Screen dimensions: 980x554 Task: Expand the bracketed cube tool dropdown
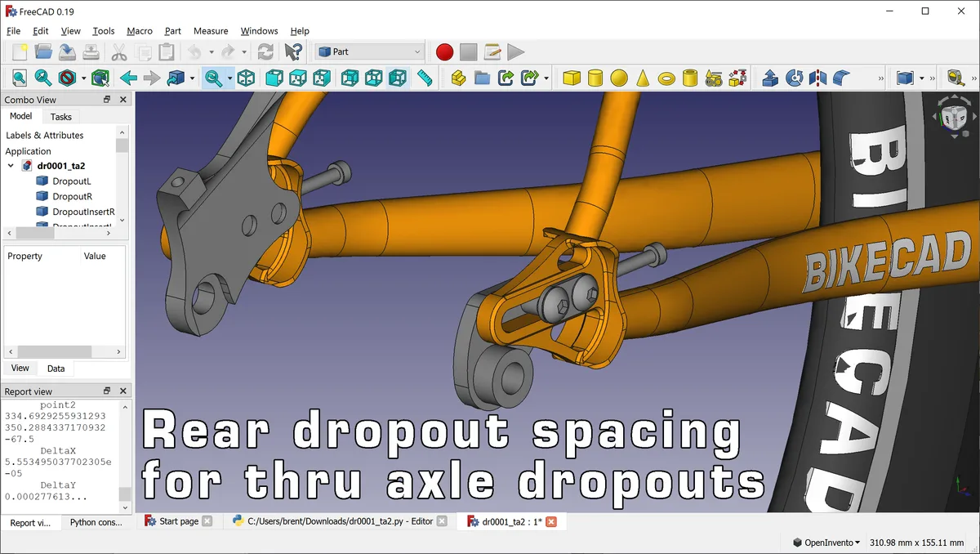(x=922, y=78)
